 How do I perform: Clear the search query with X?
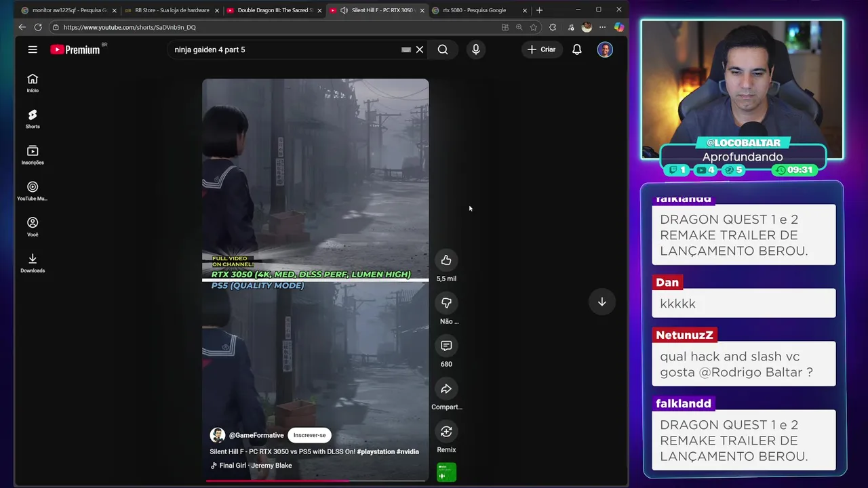[420, 49]
